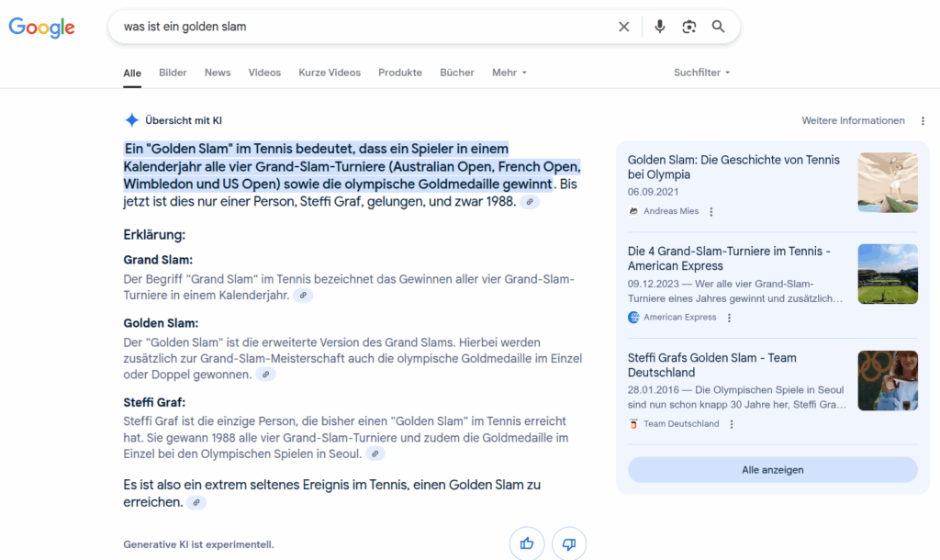Click the date 06.09.2021

(x=653, y=192)
